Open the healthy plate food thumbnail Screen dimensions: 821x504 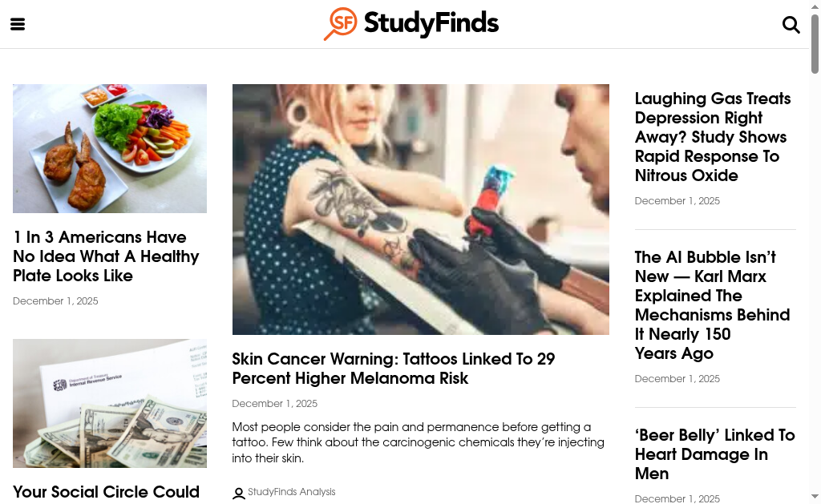point(110,148)
